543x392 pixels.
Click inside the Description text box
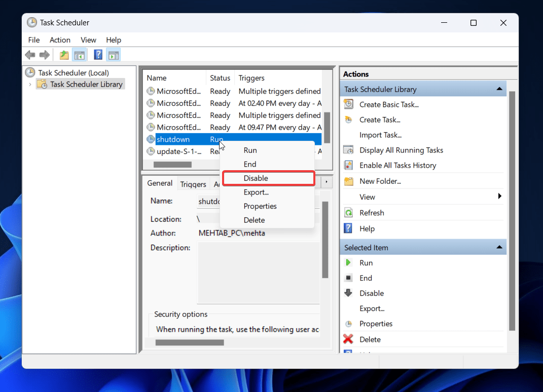(x=259, y=272)
